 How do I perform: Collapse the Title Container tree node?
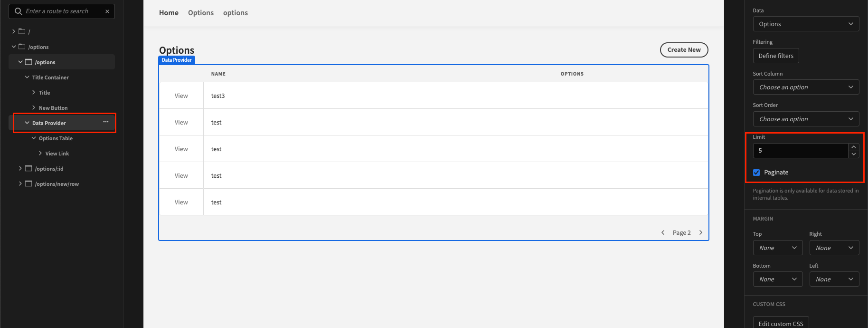[x=27, y=77]
